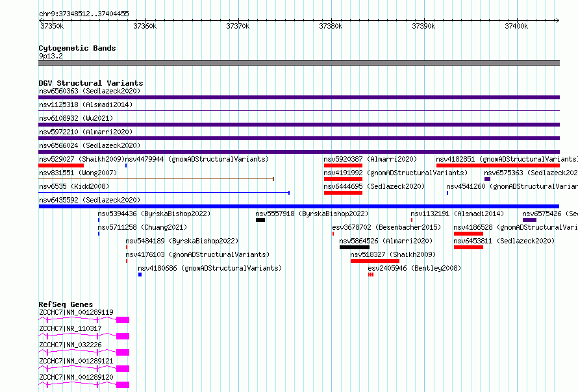This screenshot has width=578, height=392.
Task: Select ZCCHC7|NM_032226 transcript label
Action: tap(70, 345)
